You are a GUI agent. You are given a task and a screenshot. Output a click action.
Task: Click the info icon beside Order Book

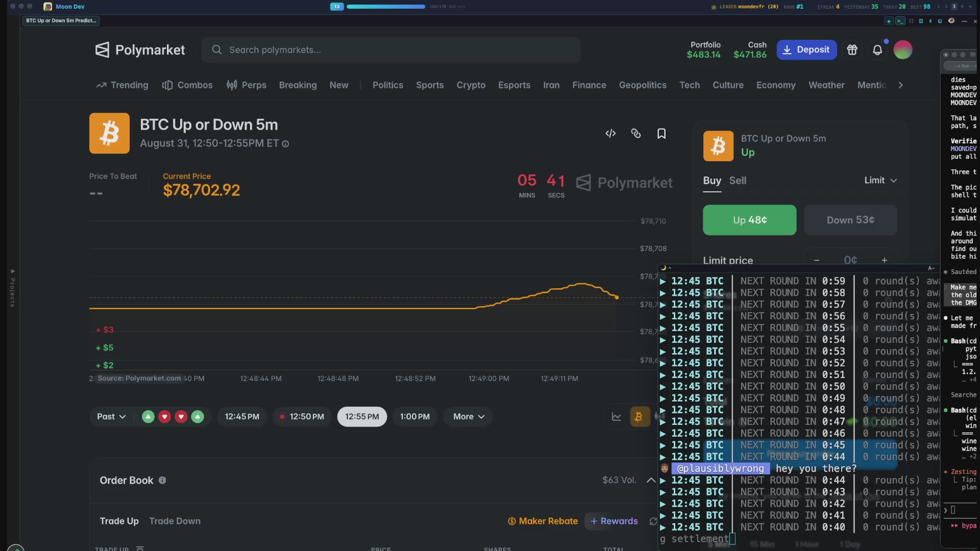[x=162, y=481]
